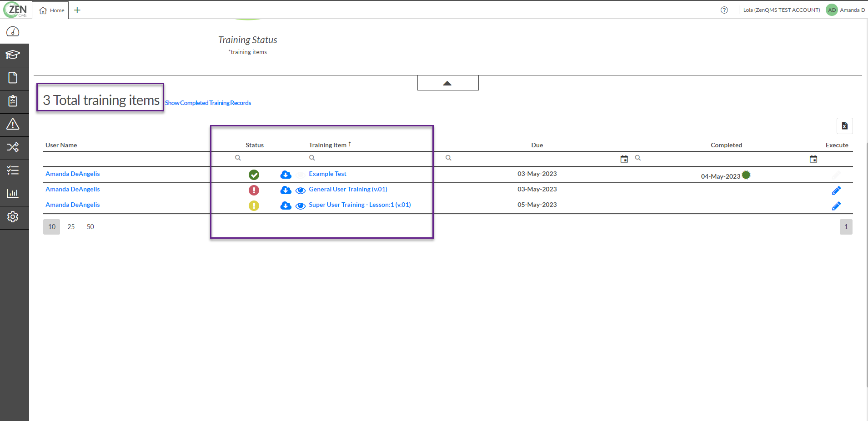Sort by the Status column header
The width and height of the screenshot is (868, 421).
point(255,145)
